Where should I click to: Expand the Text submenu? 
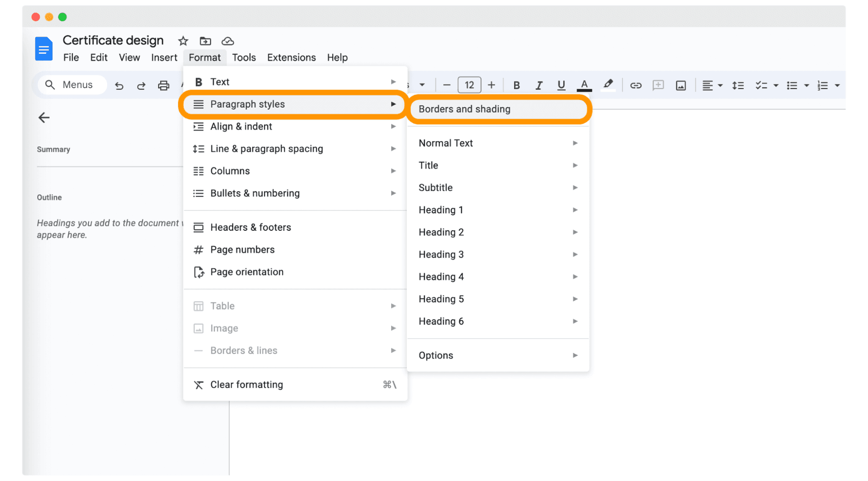(x=295, y=82)
